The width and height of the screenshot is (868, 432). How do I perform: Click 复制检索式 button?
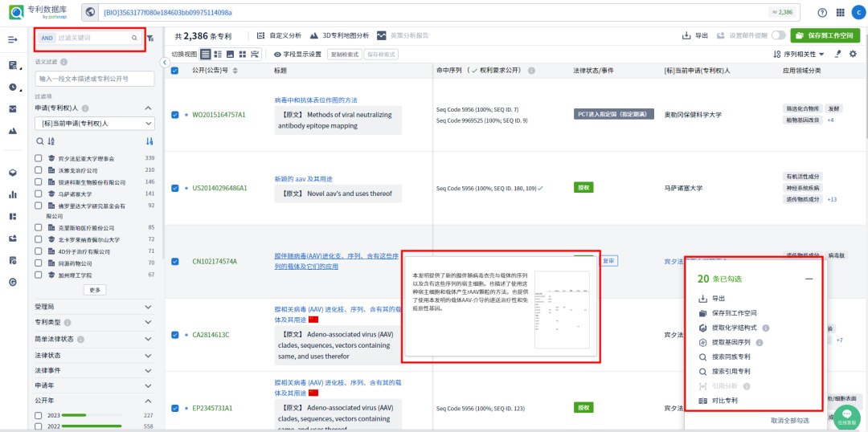[344, 55]
